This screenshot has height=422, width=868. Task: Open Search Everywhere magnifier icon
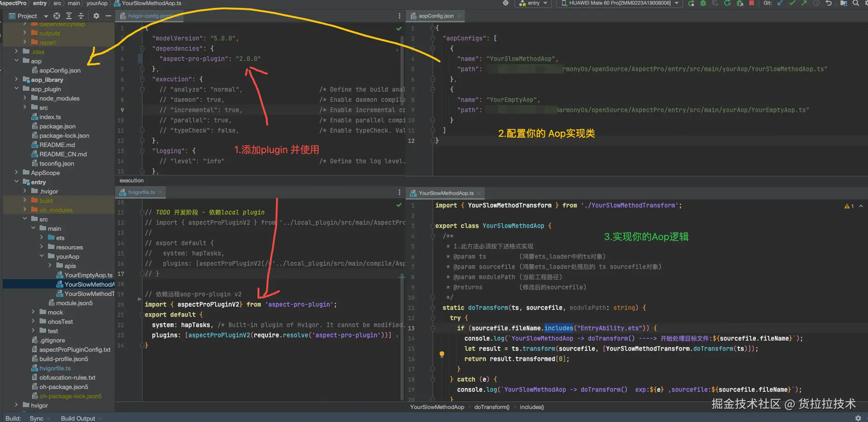coord(855,3)
